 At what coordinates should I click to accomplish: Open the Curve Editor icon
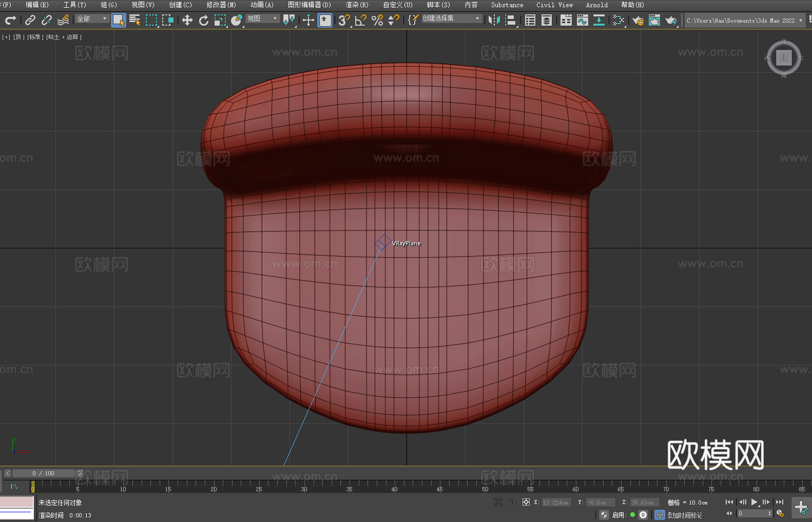(583, 20)
